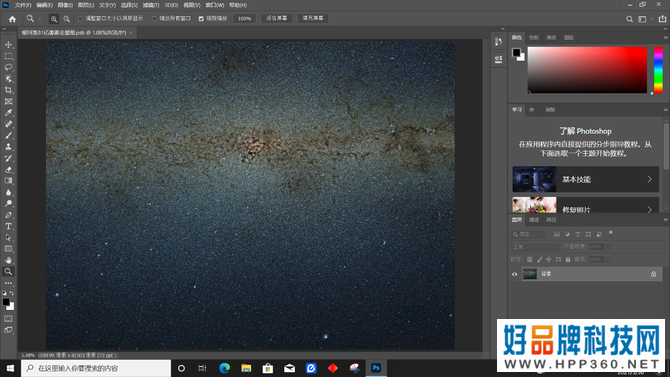
Task: Uncheck the scrubby zoom checkbox
Action: (201, 19)
